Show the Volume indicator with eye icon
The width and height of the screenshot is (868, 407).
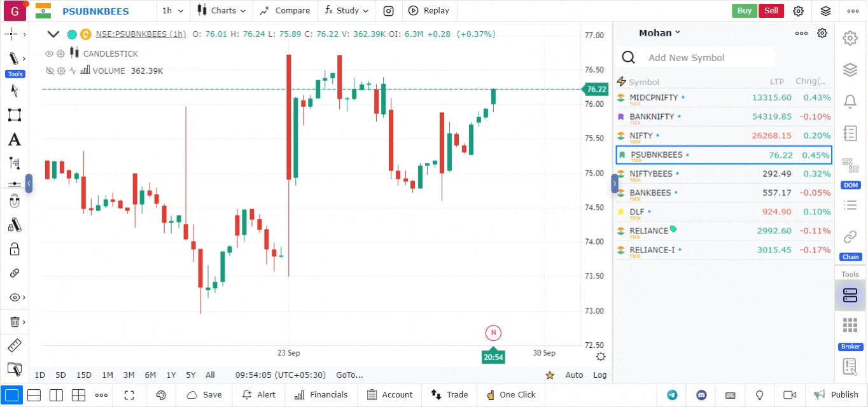pos(49,71)
